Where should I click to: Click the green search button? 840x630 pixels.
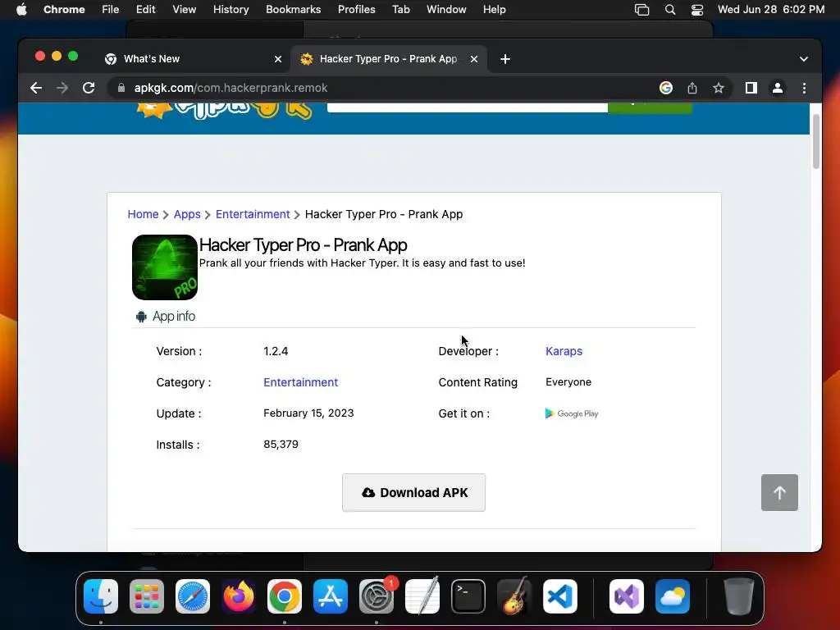point(650,107)
